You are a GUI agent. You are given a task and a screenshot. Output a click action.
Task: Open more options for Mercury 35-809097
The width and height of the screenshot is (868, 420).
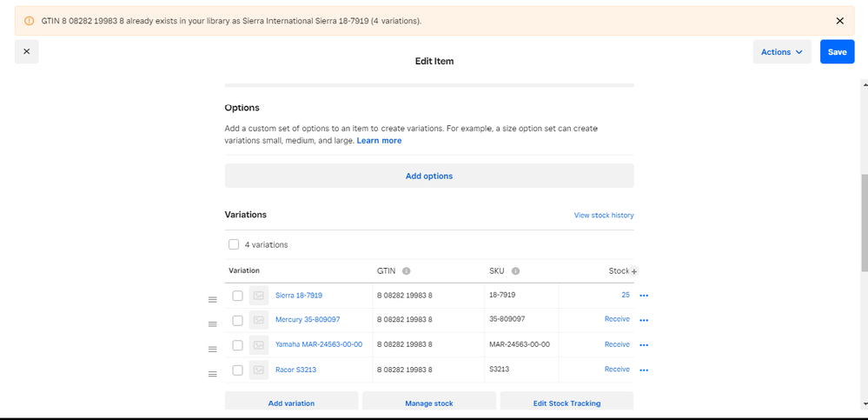click(x=644, y=320)
